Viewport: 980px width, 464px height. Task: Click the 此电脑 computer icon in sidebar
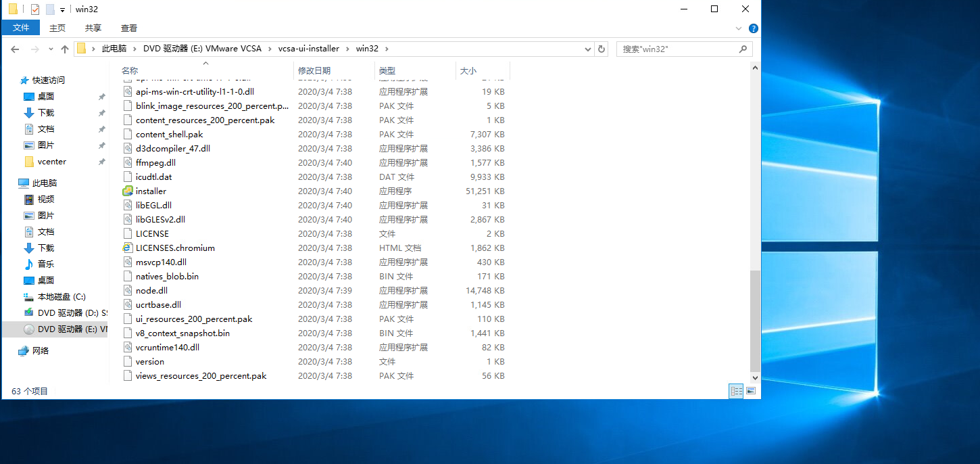point(24,183)
